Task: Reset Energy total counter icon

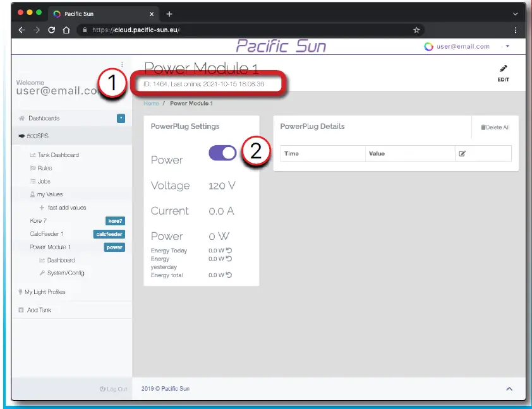Action: 229,275
